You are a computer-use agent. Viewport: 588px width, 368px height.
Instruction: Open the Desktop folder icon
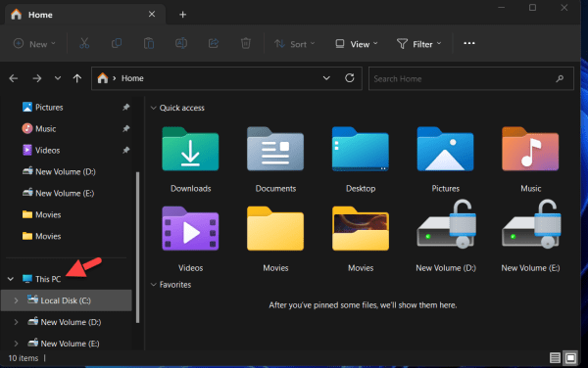(x=361, y=149)
